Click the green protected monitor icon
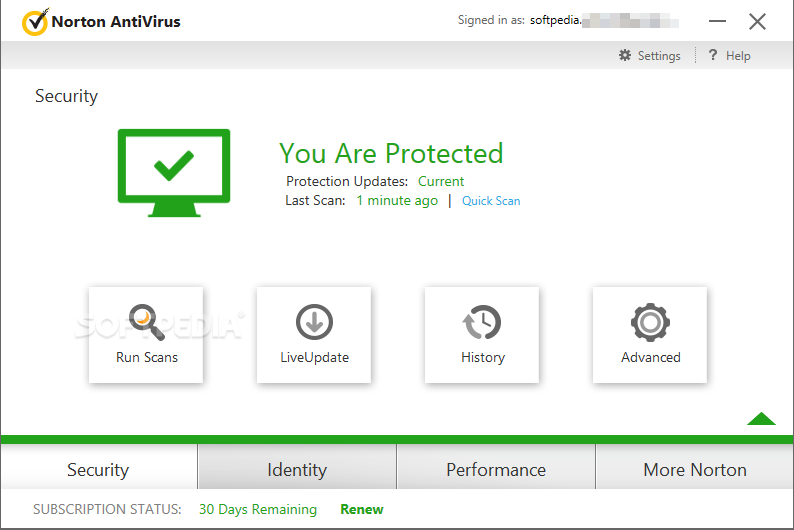Screen dimensions: 794x530 click(174, 173)
